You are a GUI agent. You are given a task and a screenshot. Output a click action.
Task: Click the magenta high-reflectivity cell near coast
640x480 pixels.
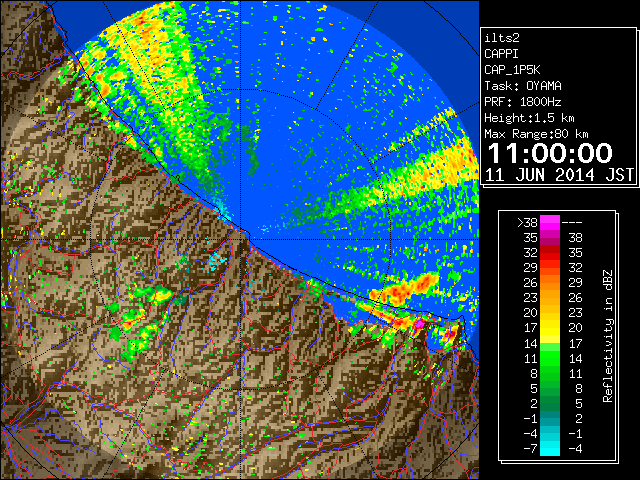420,324
